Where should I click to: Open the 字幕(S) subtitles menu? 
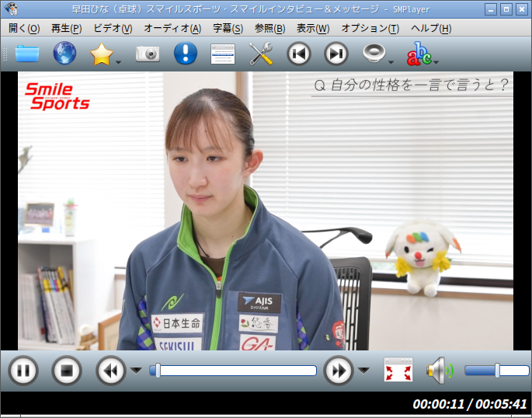pyautogui.click(x=228, y=29)
